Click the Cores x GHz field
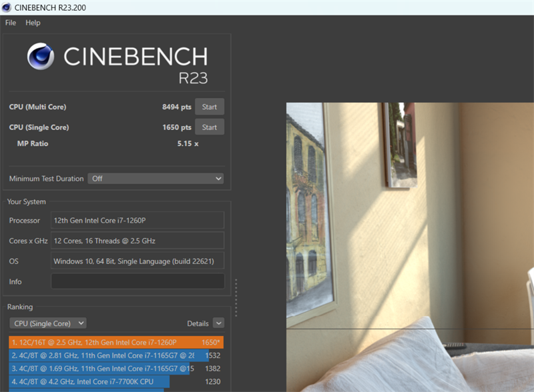This screenshot has width=534, height=392. tap(138, 241)
